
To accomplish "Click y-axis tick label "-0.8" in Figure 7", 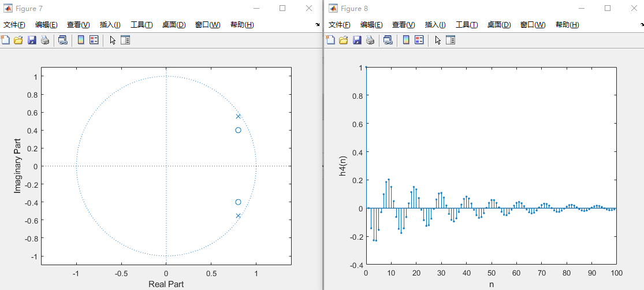I will point(31,238).
